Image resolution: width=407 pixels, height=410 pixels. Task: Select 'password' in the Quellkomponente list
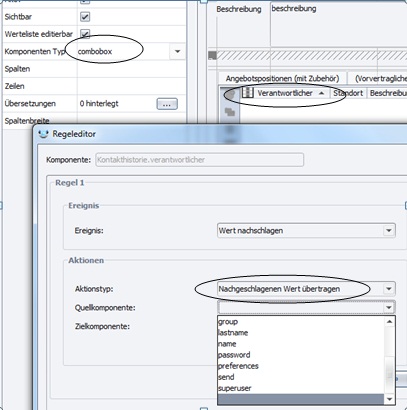pos(234,355)
